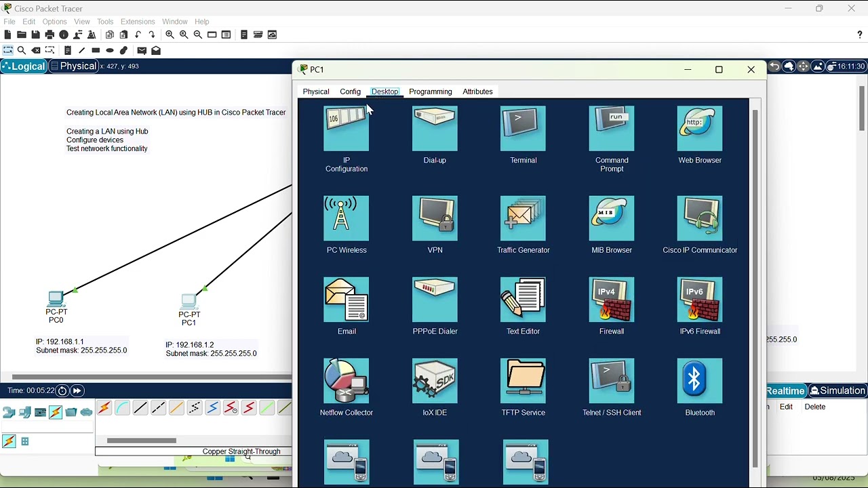This screenshot has height=488, width=868.
Task: Click the Power Cycle Devices button
Action: point(62,390)
